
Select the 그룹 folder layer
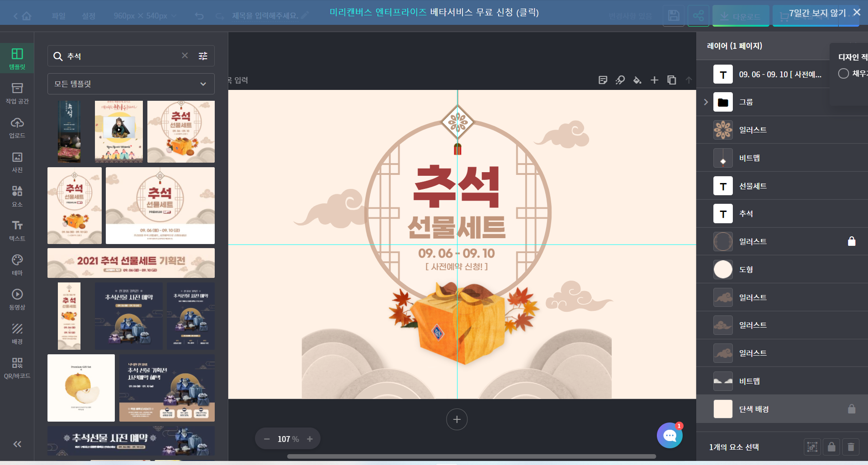[x=782, y=102]
